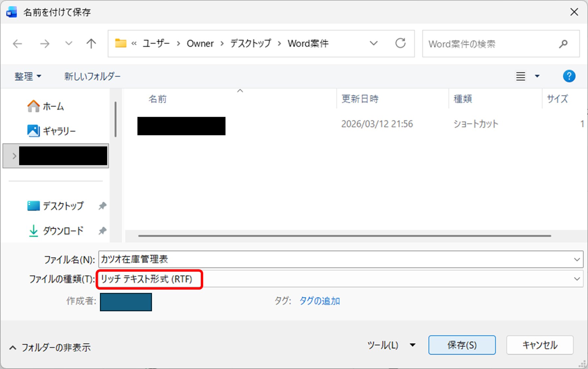Click 新しいフォルダー in the toolbar
Viewport: 588px width, 369px height.
click(92, 76)
